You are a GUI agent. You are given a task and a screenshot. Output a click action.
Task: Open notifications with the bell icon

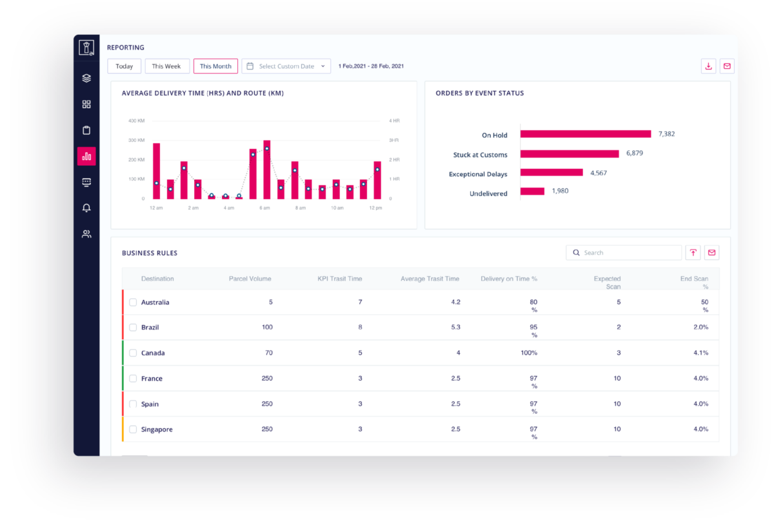[86, 208]
